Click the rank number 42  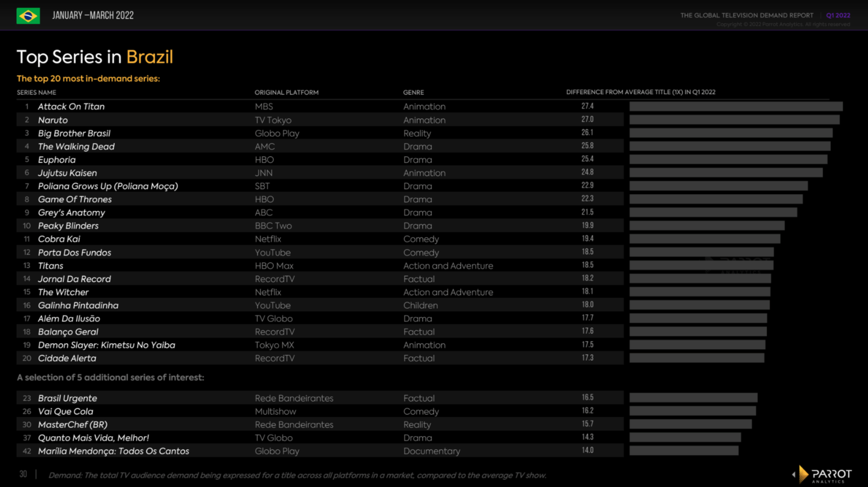(x=27, y=451)
